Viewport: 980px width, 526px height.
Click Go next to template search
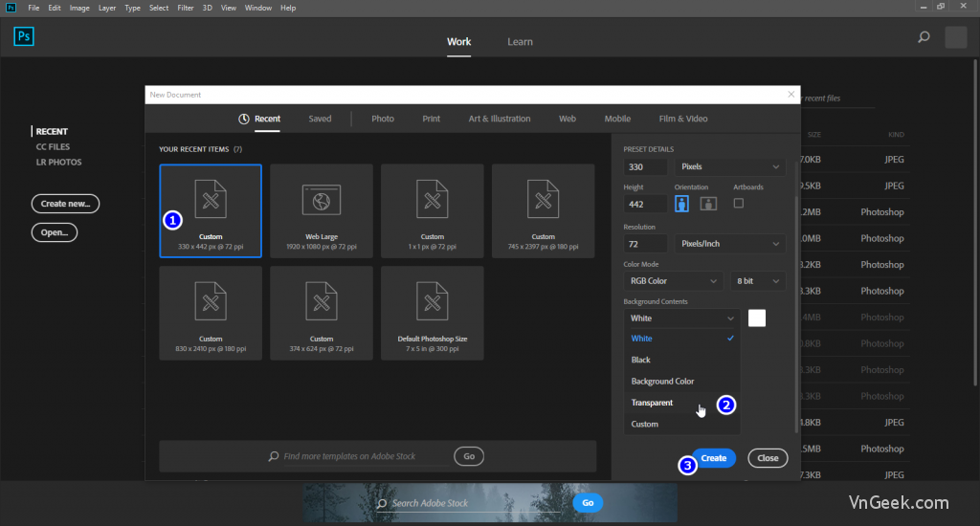click(x=469, y=456)
